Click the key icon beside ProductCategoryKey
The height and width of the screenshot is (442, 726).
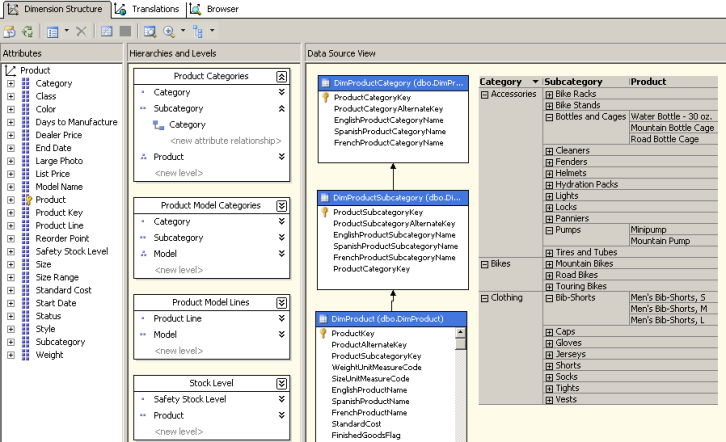tap(325, 97)
